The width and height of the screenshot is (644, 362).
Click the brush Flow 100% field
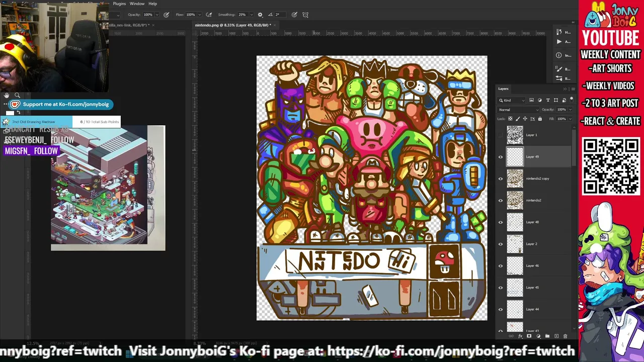point(191,15)
